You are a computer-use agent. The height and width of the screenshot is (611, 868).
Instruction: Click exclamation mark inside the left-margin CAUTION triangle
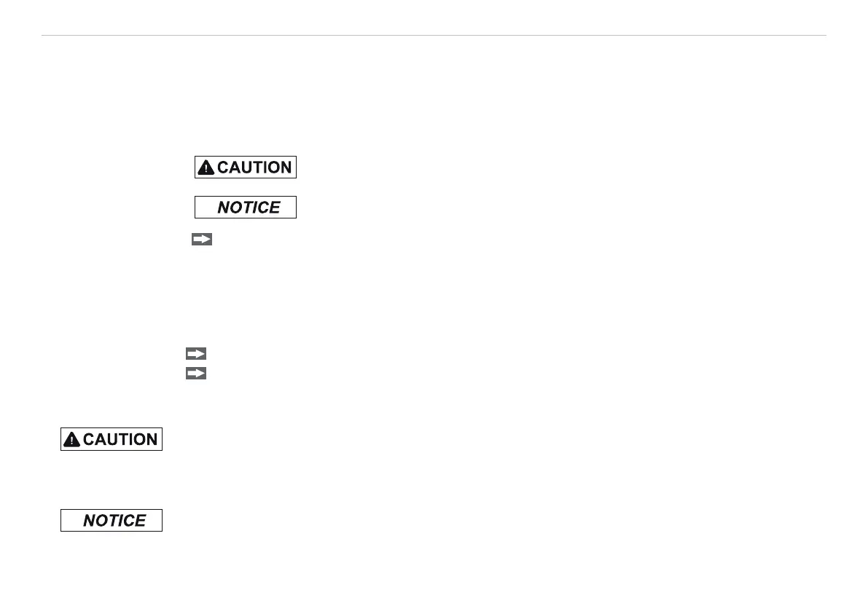[x=72, y=441]
